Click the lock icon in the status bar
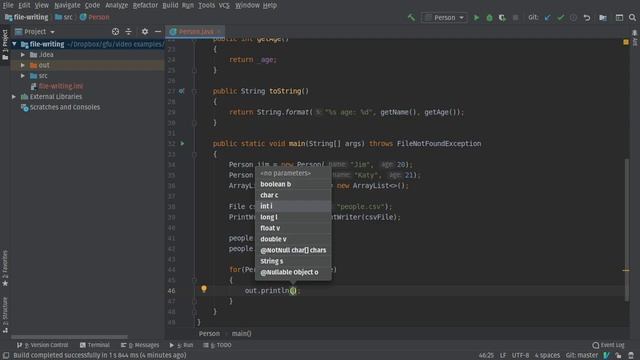The height and width of the screenshot is (360, 640). [x=619, y=356]
